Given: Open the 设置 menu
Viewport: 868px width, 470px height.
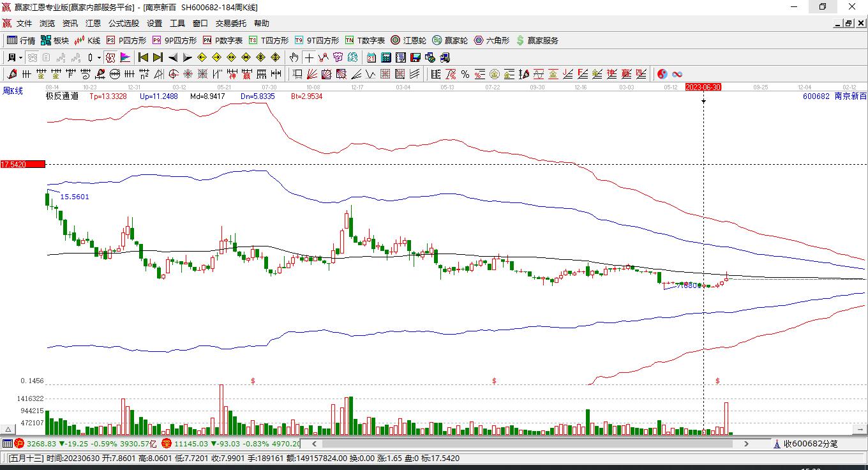Looking at the screenshot, I should tap(154, 24).
